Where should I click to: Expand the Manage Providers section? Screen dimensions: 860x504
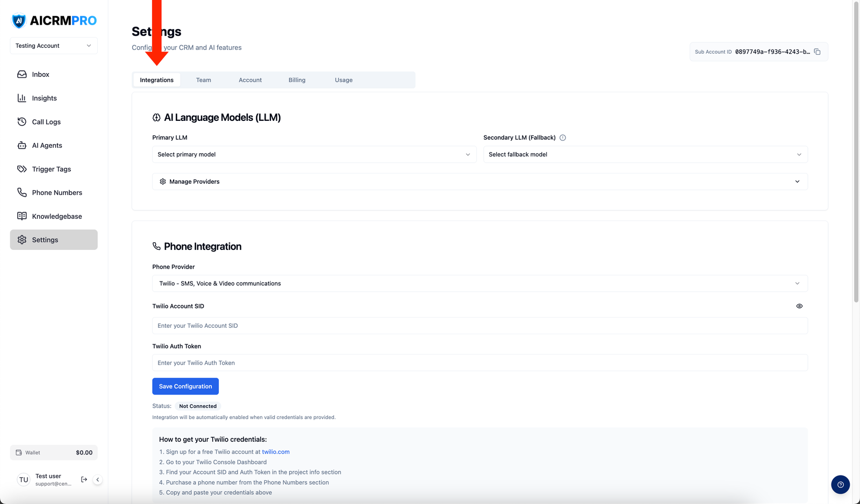pyautogui.click(x=479, y=182)
